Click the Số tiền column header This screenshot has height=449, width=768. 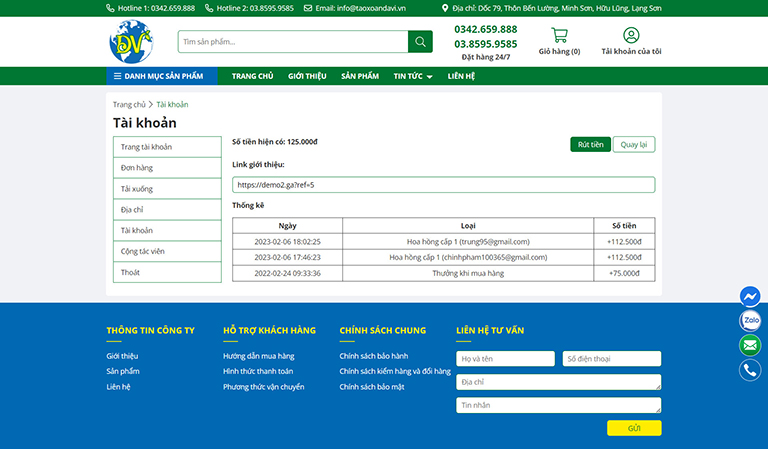624,226
